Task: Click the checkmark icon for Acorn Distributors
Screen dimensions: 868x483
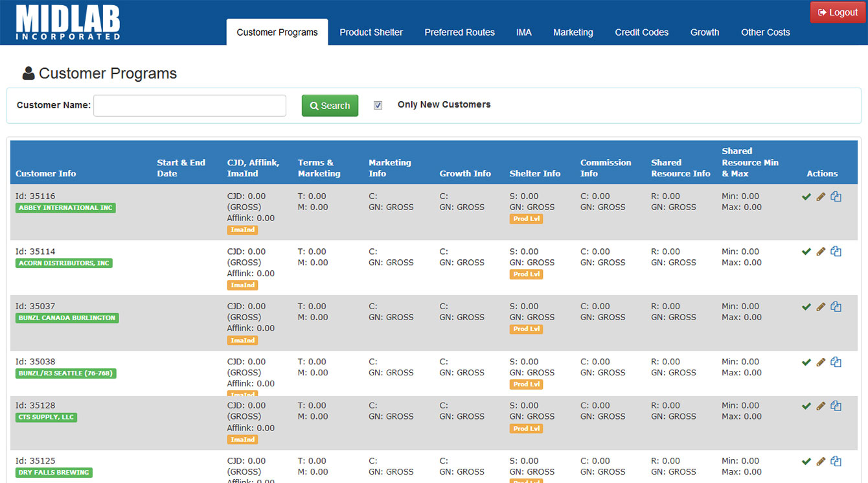Action: 806,252
